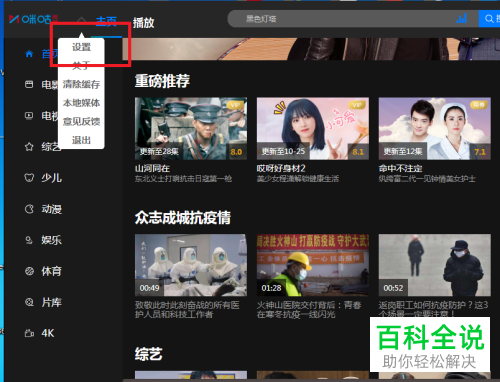Click the variety star icon in sidebar

(x=29, y=147)
